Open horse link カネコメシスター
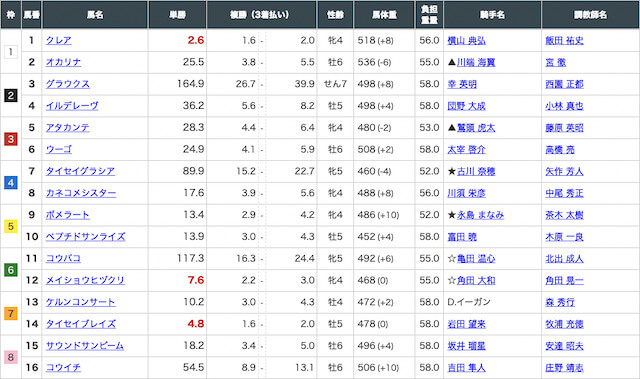Viewport: 640px width, 379px height. [81, 193]
